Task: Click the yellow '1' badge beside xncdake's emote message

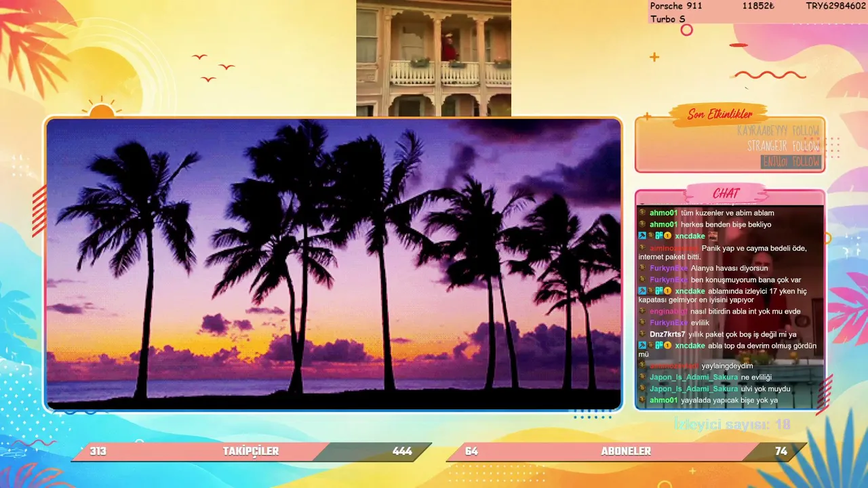Action: pos(667,236)
